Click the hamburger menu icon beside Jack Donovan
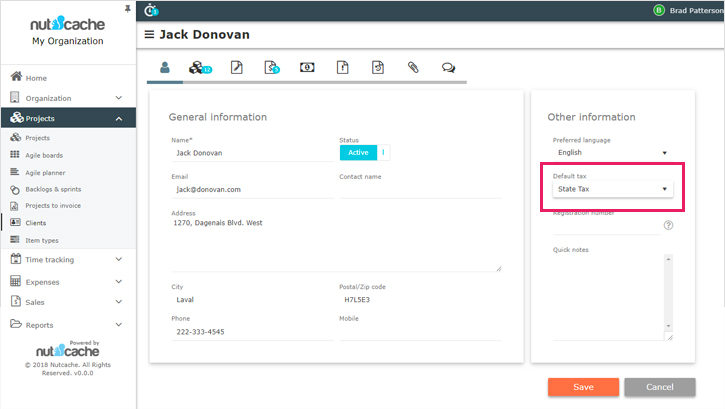 (x=149, y=35)
